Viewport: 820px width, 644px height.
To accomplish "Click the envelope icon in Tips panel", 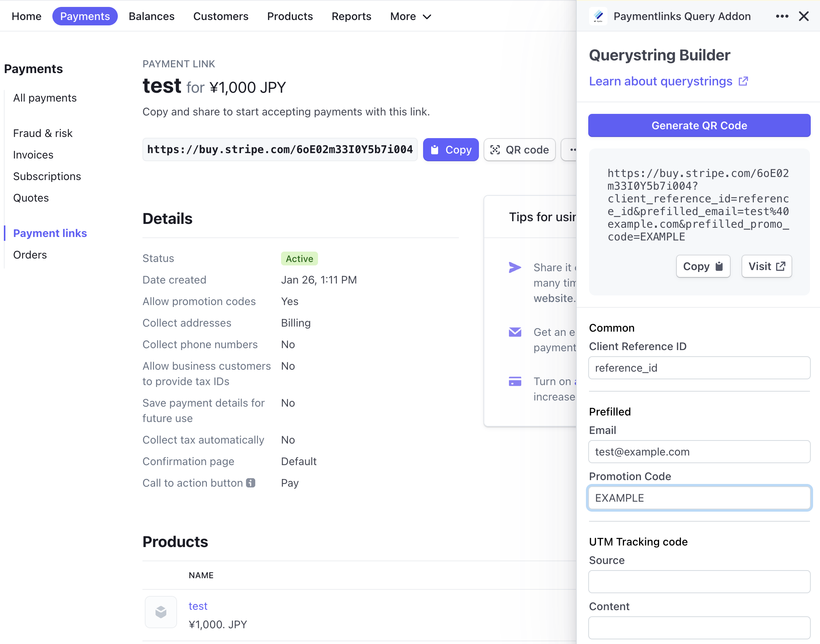I will 515,332.
